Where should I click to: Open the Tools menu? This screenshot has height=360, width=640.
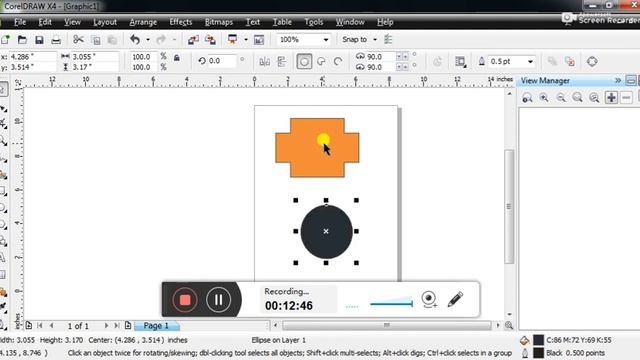click(x=313, y=22)
